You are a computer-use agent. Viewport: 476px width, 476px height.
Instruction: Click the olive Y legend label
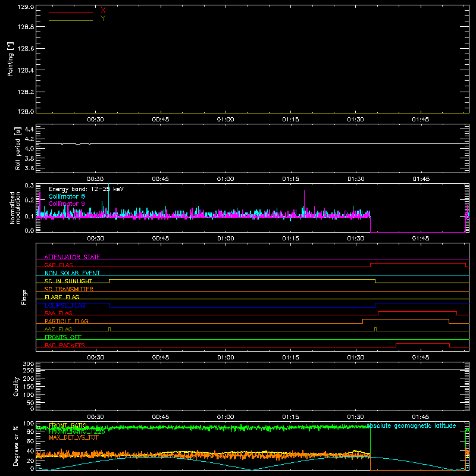[103, 18]
